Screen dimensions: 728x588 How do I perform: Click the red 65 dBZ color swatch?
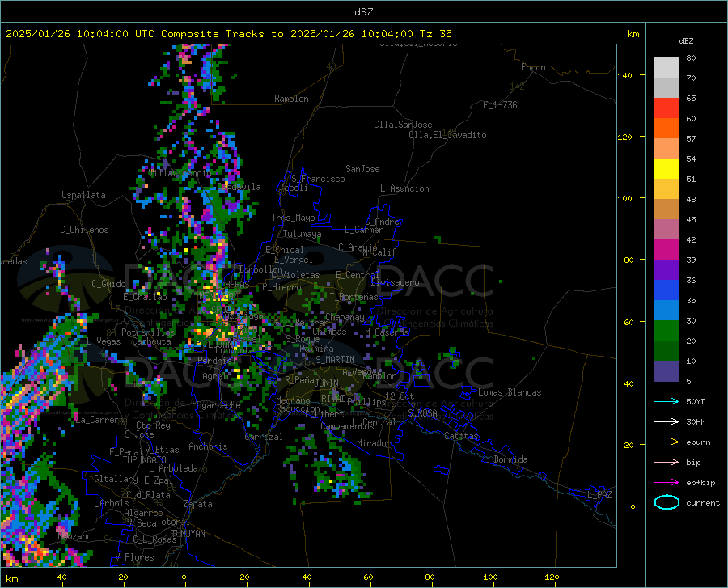point(667,108)
